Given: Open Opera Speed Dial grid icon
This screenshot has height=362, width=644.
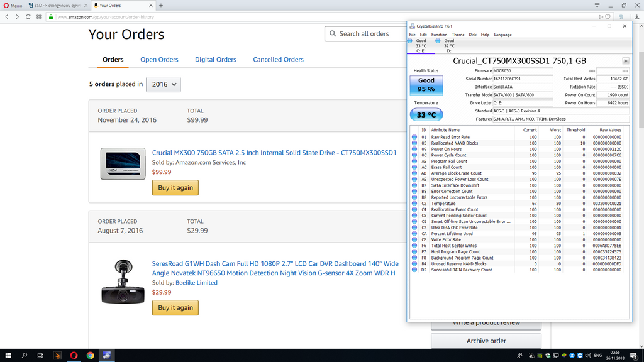Looking at the screenshot, I should pyautogui.click(x=39, y=17).
